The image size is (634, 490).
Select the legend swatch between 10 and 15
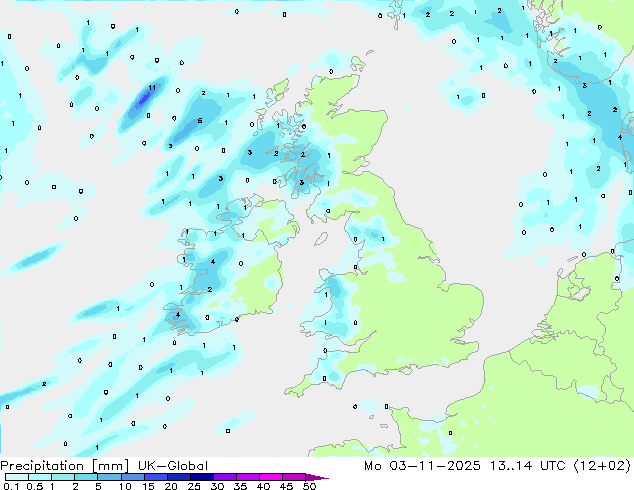coord(132,477)
